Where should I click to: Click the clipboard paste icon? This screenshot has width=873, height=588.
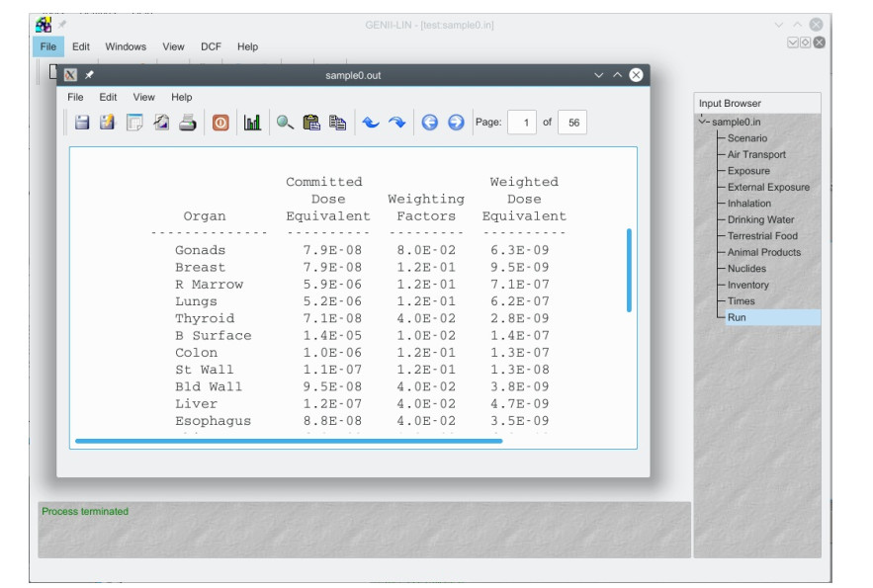click(x=311, y=123)
